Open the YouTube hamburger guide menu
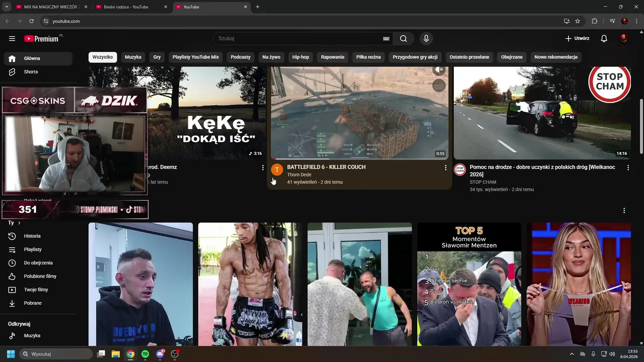The height and width of the screenshot is (362, 644). (12, 39)
